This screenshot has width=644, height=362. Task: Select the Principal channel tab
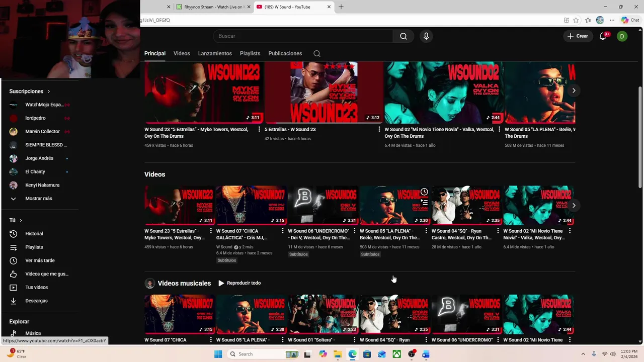(x=155, y=53)
